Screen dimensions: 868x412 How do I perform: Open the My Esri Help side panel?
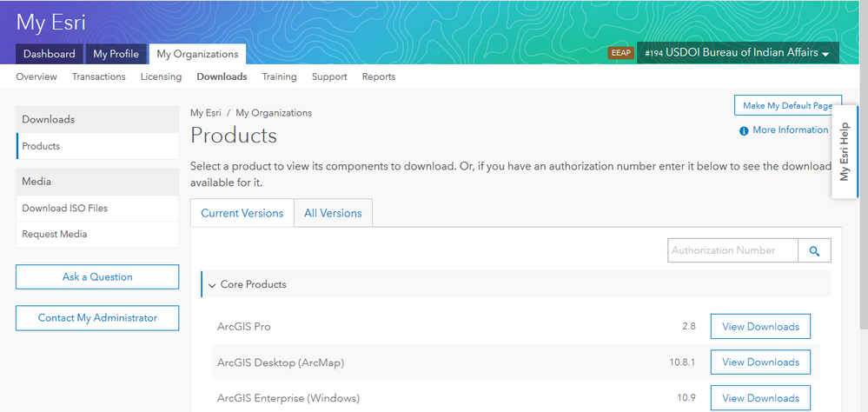[845, 152]
